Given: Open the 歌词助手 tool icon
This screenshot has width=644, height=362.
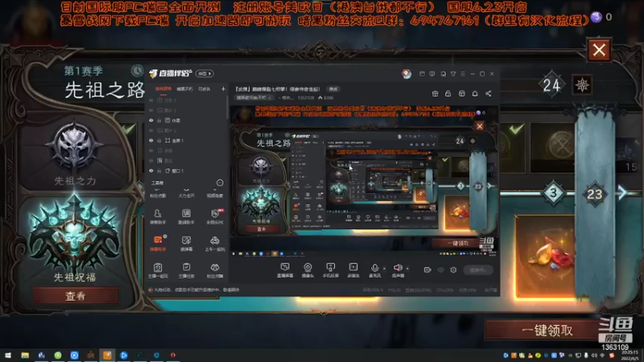Looking at the screenshot, I should (186, 216).
